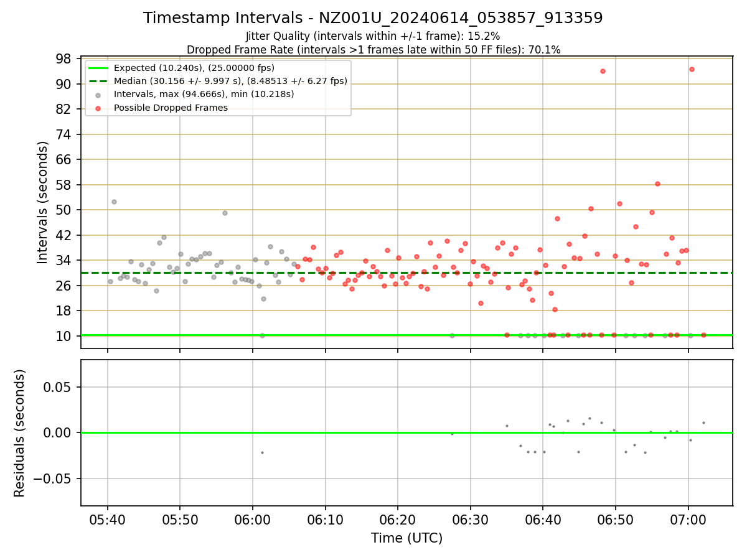
Task: Click the 'Time (UTC)' x-axis label
Action: tap(406, 538)
